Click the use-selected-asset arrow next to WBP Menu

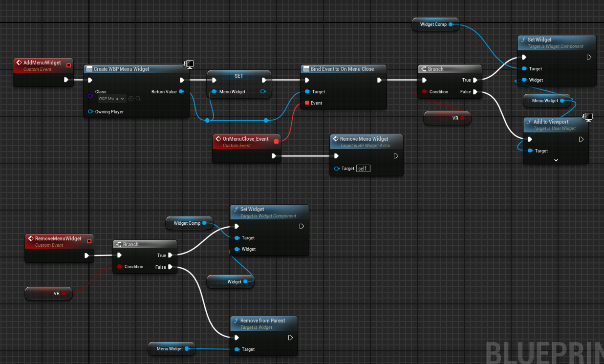pos(131,99)
